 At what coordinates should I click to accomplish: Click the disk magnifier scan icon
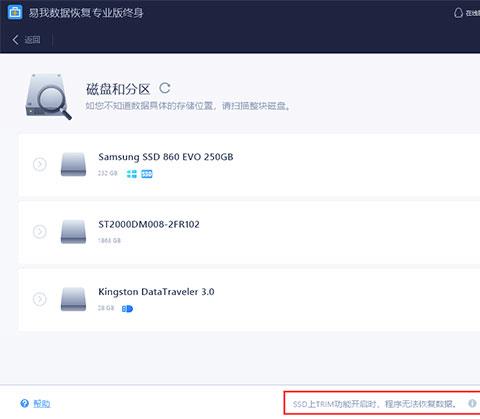pos(49,97)
